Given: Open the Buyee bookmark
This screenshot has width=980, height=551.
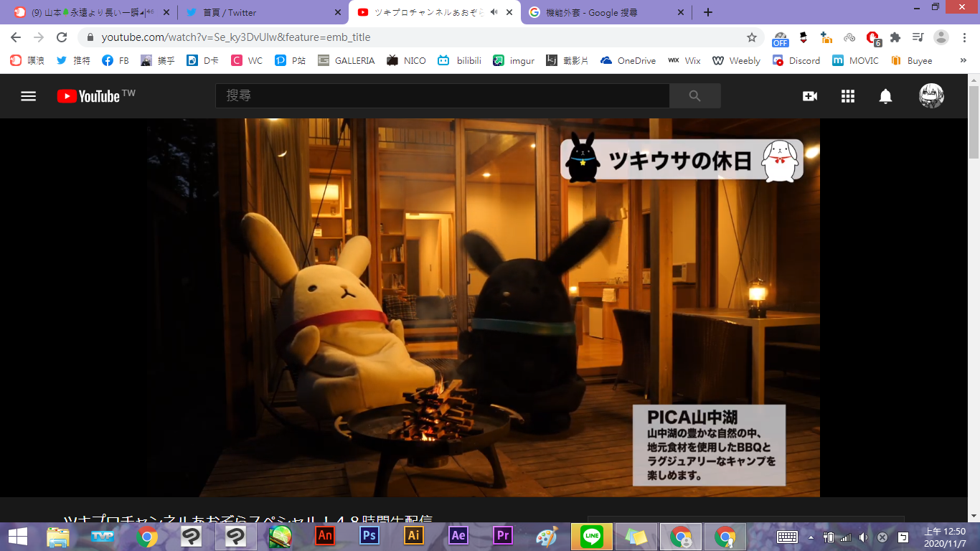Looking at the screenshot, I should [x=911, y=61].
